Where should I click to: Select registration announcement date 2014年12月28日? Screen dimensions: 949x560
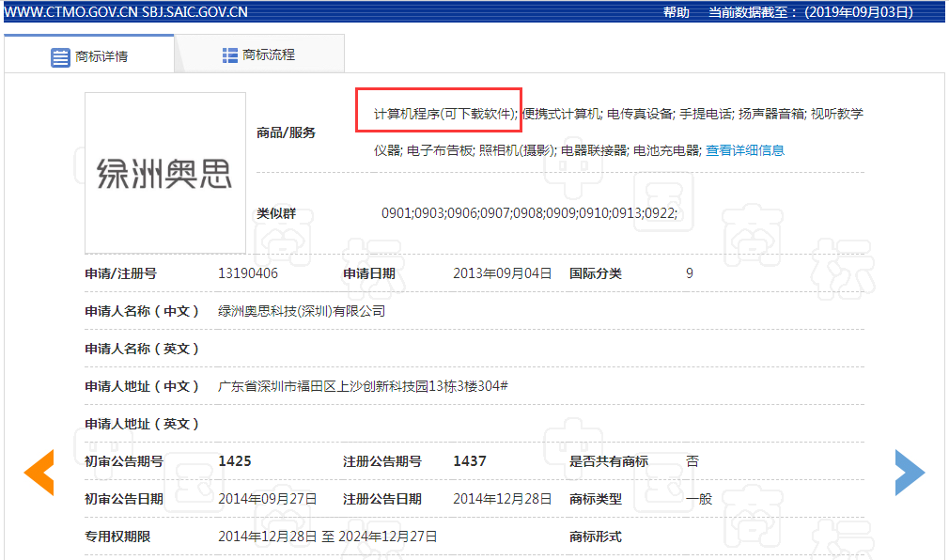pyautogui.click(x=503, y=499)
